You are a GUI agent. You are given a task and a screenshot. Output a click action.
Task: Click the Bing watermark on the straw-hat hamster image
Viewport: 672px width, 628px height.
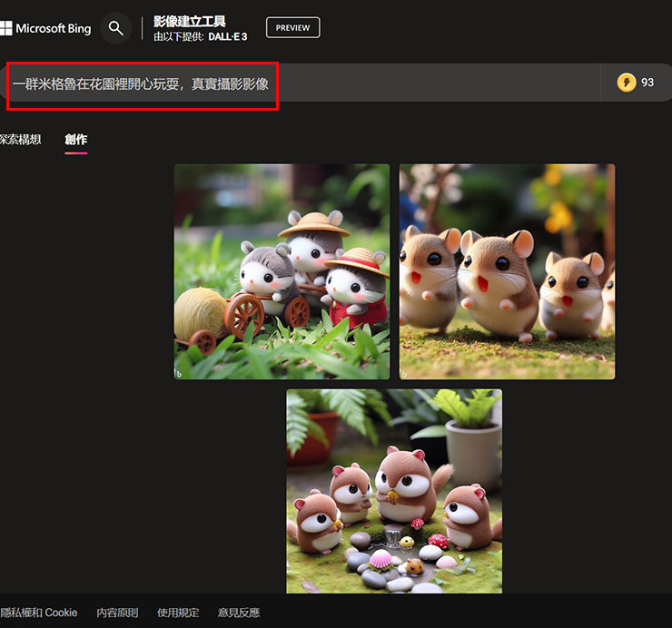179,372
